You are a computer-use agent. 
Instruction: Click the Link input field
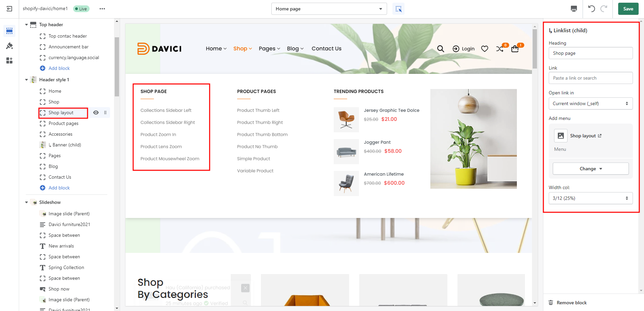590,78
